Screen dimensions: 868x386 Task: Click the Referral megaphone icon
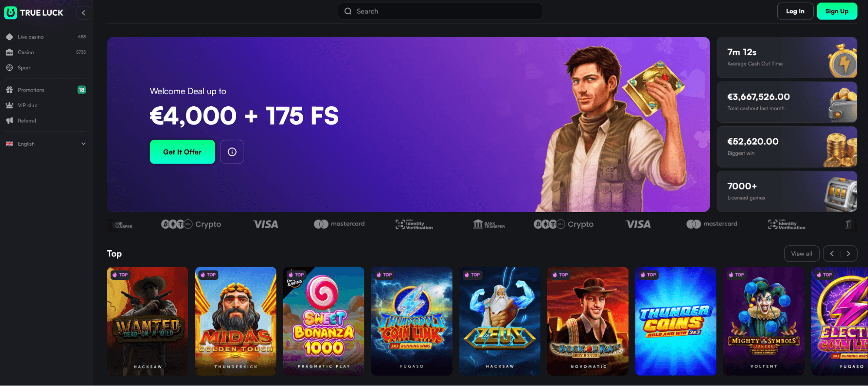coord(10,121)
